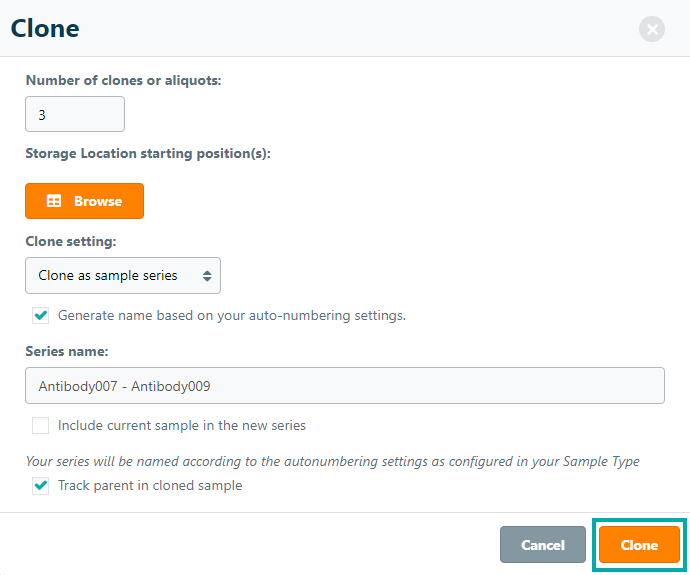Click 'Include current sample in the new series' text
This screenshot has height=575, width=690.
coord(182,425)
